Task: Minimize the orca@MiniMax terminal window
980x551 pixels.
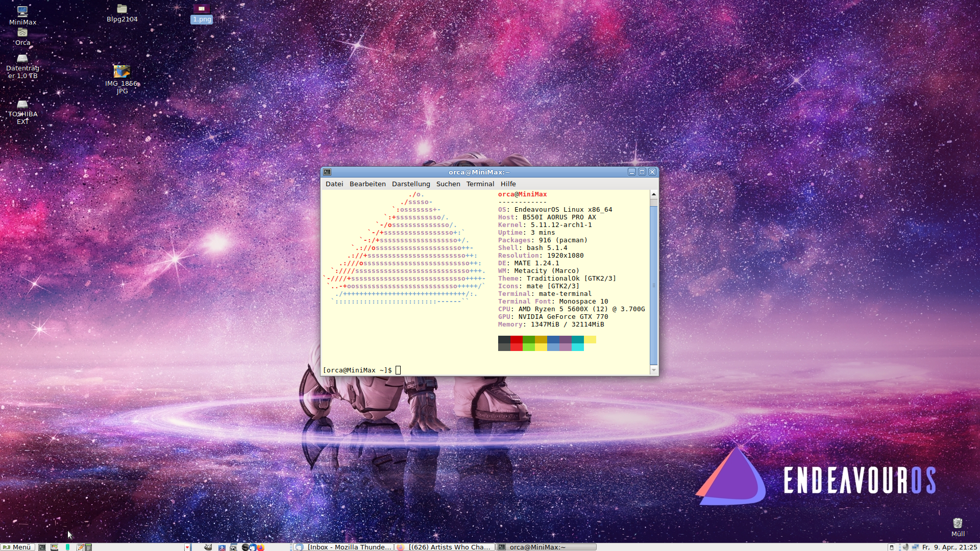Action: click(x=632, y=172)
